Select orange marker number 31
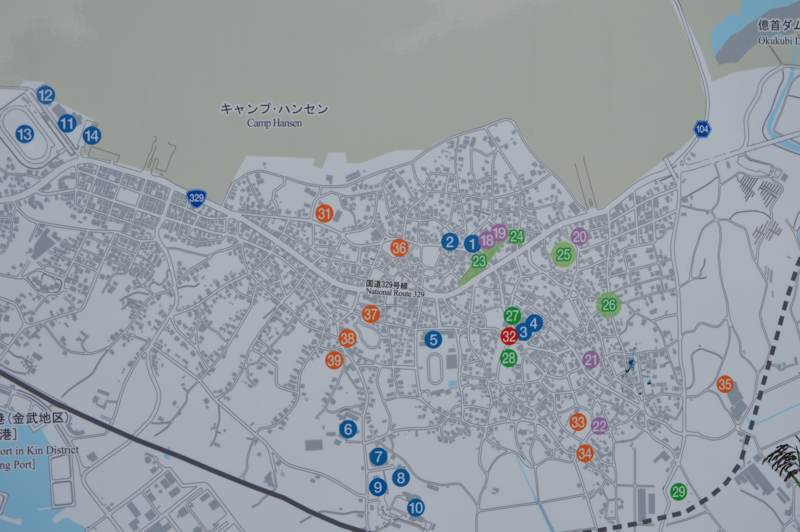Viewport: 800px width, 532px height. [324, 213]
